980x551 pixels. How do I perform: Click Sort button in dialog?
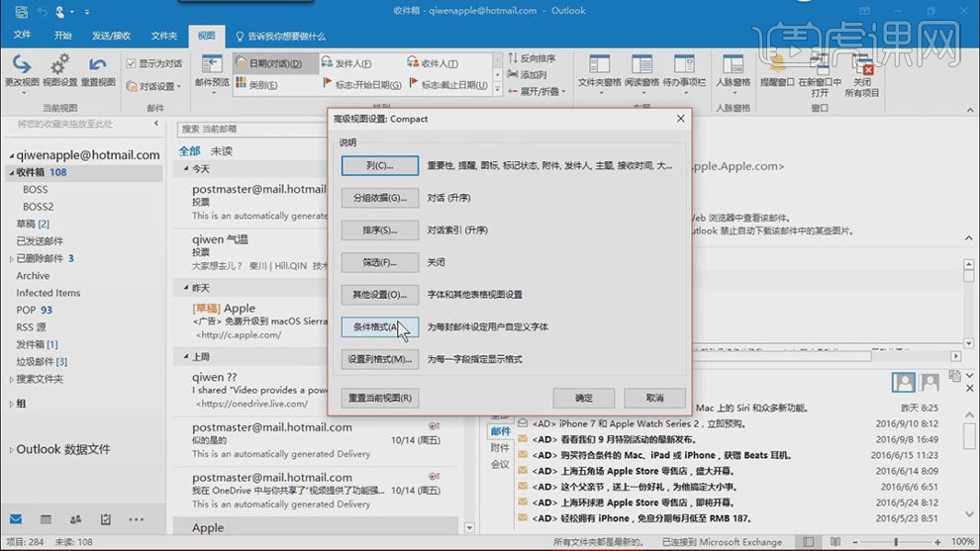(x=380, y=230)
